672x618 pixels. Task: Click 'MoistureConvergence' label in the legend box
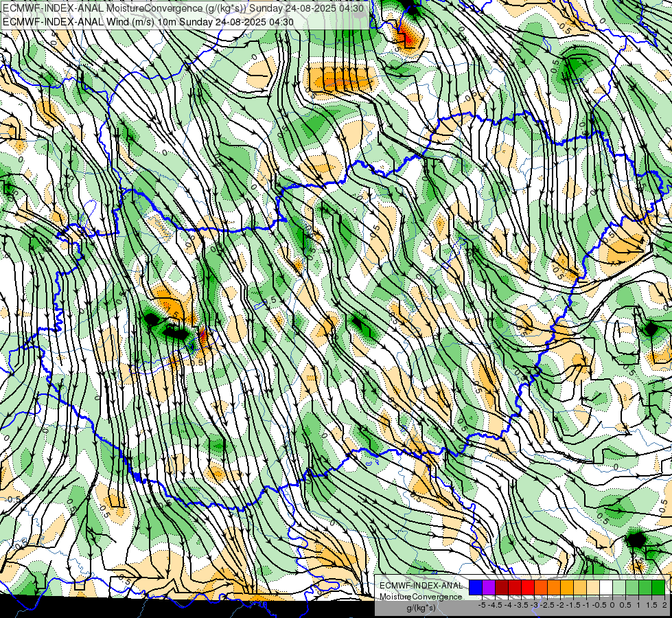click(x=421, y=597)
